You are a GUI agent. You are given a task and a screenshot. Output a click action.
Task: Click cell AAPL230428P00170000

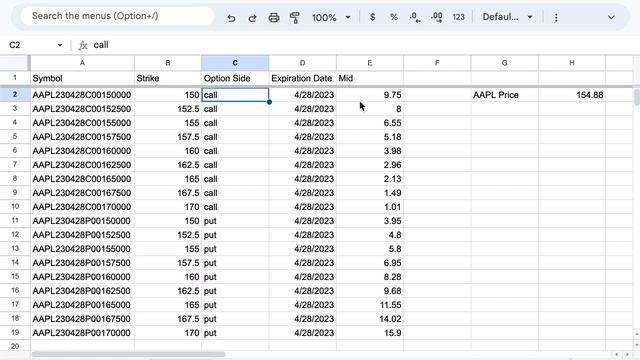pyautogui.click(x=82, y=333)
